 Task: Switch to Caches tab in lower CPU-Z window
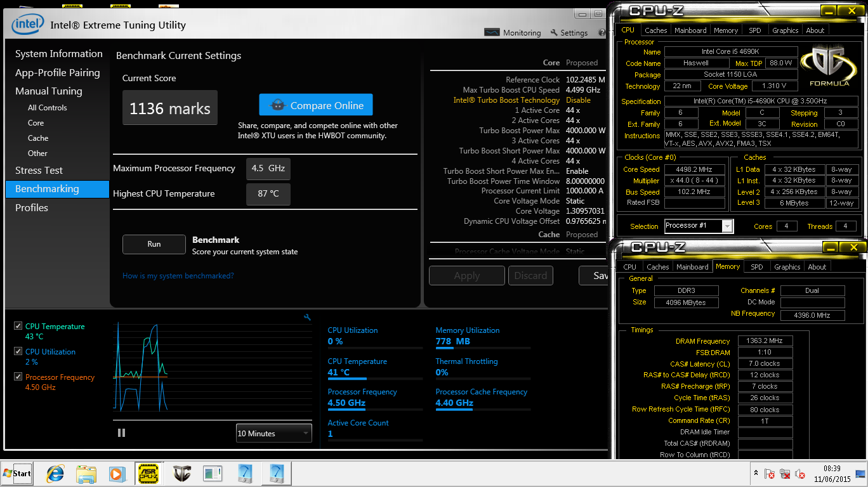coord(657,267)
